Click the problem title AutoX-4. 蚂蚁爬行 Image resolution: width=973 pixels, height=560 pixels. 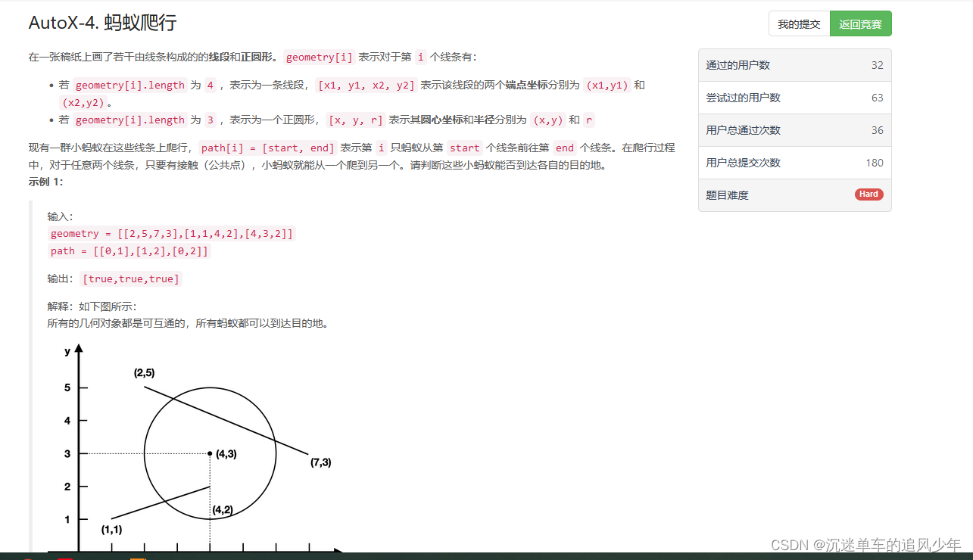(x=104, y=24)
